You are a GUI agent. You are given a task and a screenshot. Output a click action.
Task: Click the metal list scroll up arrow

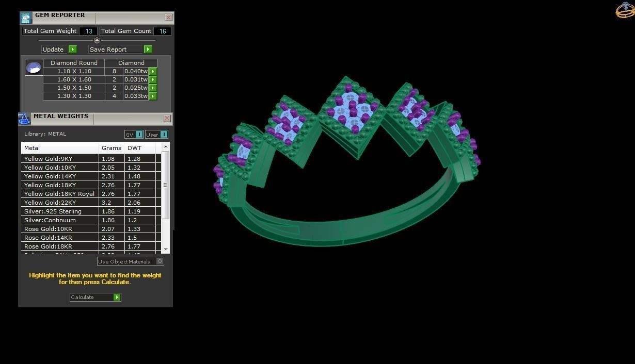click(166, 147)
